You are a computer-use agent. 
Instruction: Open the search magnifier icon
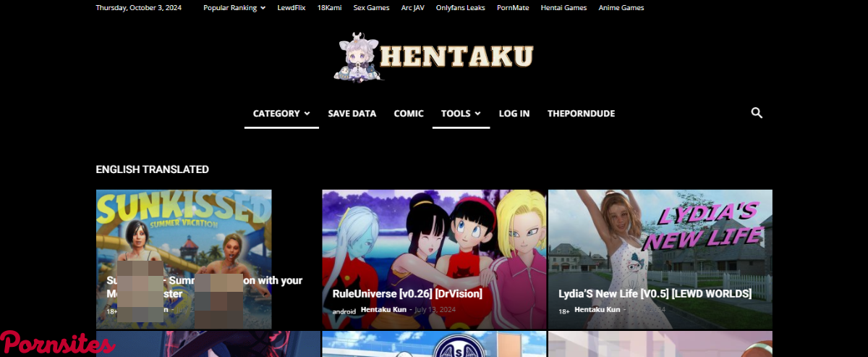pyautogui.click(x=757, y=113)
